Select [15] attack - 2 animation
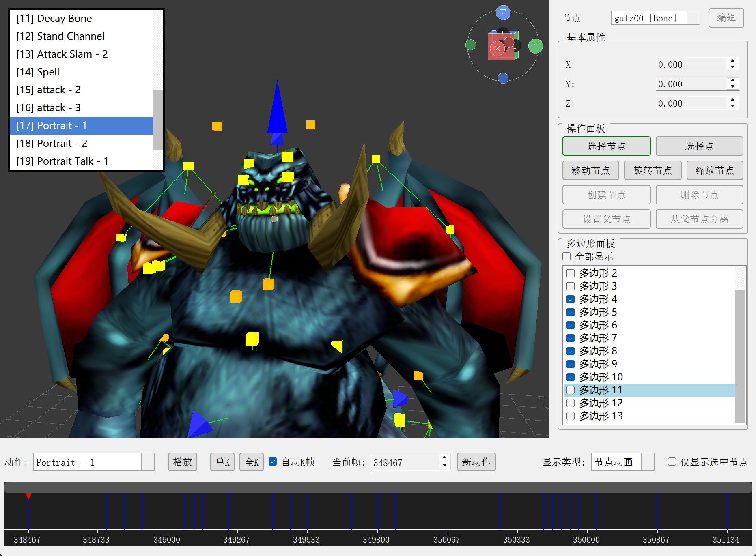Viewport: 756px width, 556px height. (82, 90)
